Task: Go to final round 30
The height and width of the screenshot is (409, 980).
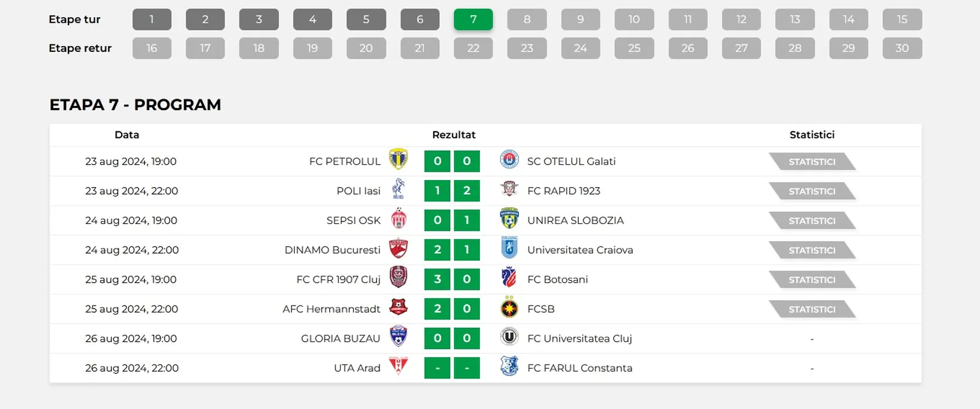Action: (902, 48)
